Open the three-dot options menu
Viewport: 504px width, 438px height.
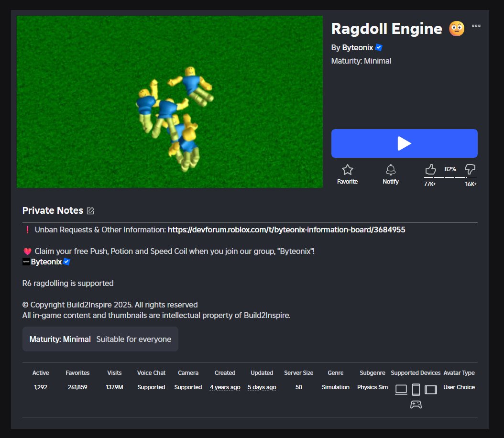(476, 26)
